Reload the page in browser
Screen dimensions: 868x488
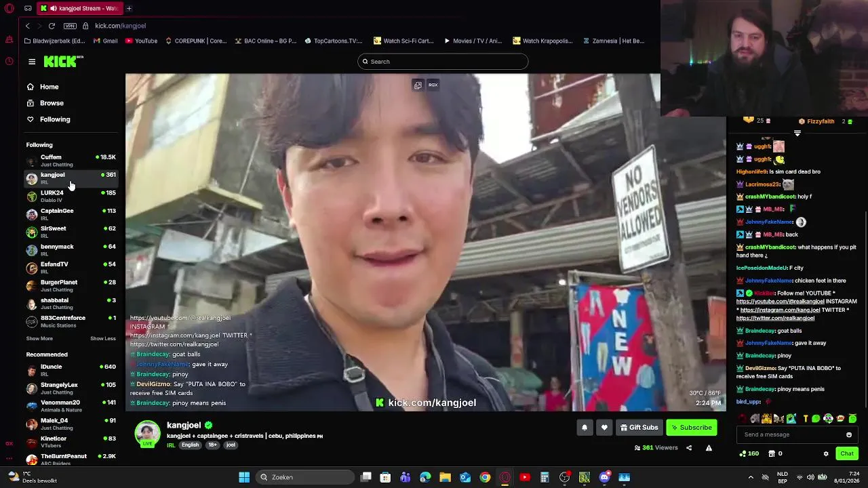[52, 26]
